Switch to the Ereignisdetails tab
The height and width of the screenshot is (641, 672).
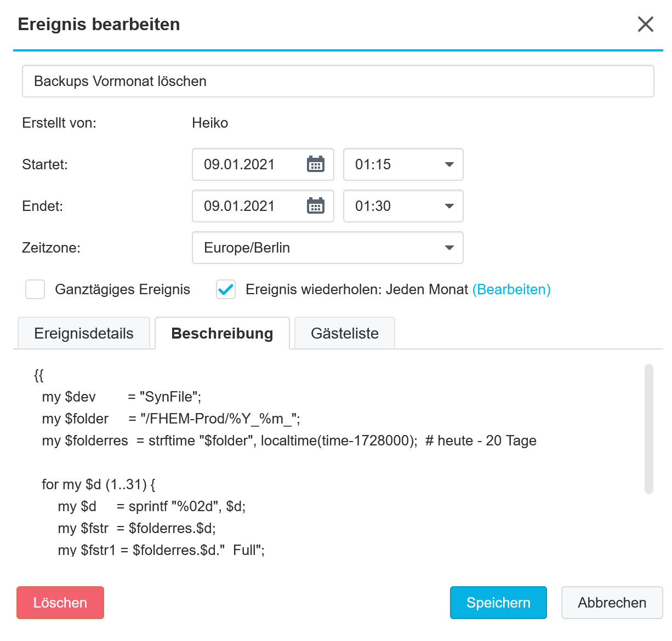click(84, 333)
